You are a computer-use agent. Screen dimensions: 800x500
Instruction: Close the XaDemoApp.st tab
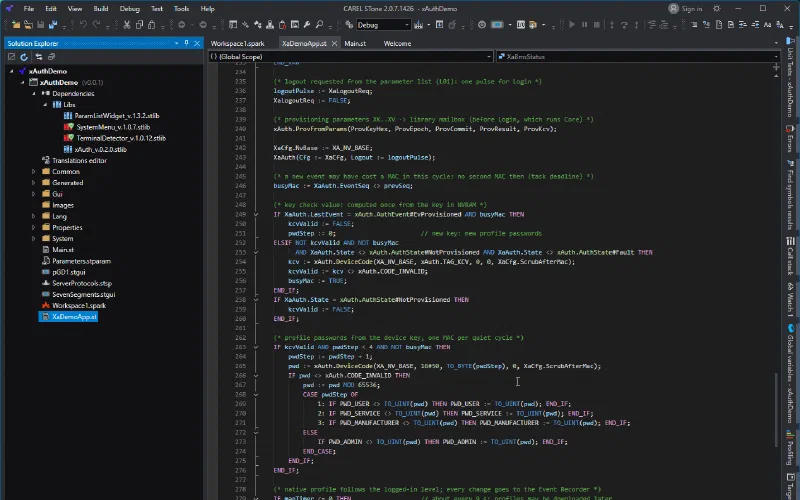[334, 43]
